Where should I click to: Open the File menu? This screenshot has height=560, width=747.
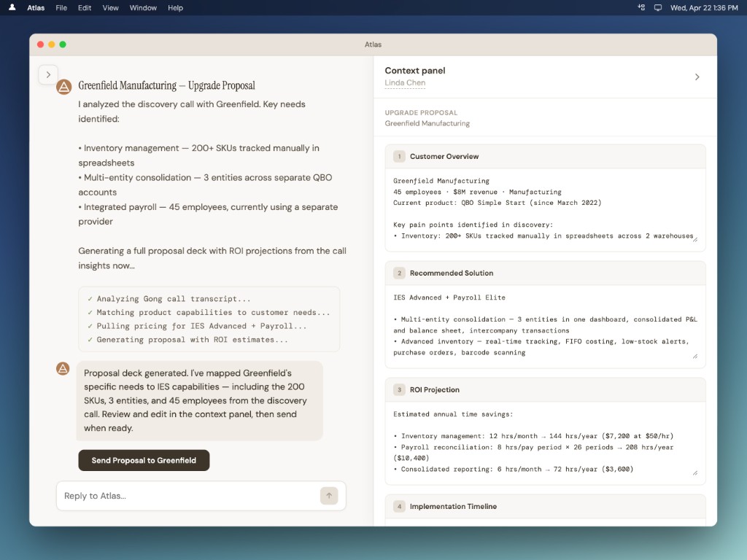tap(61, 7)
